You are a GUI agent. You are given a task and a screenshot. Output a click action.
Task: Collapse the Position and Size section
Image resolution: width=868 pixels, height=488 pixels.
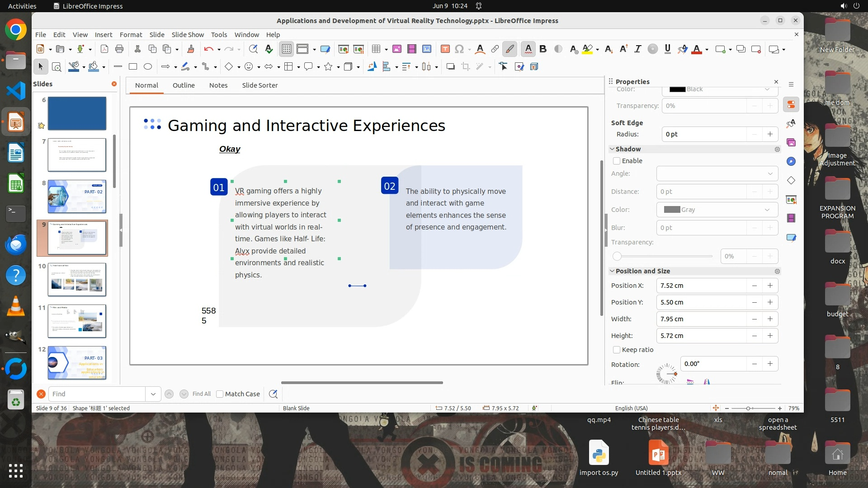(612, 271)
